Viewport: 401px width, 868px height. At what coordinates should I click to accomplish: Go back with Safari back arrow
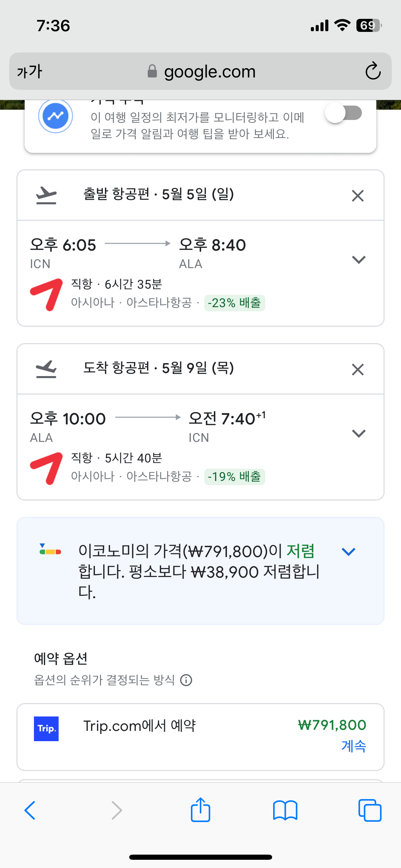[30, 810]
